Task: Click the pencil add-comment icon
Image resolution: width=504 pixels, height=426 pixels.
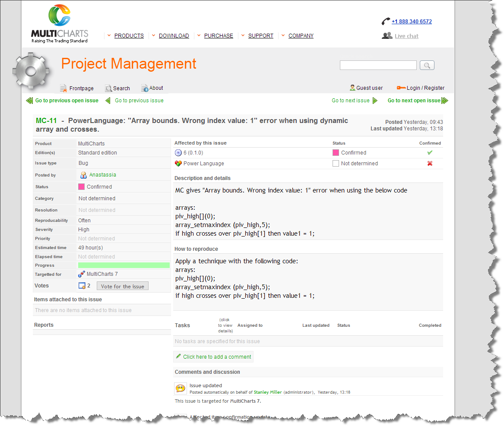Action: (178, 356)
